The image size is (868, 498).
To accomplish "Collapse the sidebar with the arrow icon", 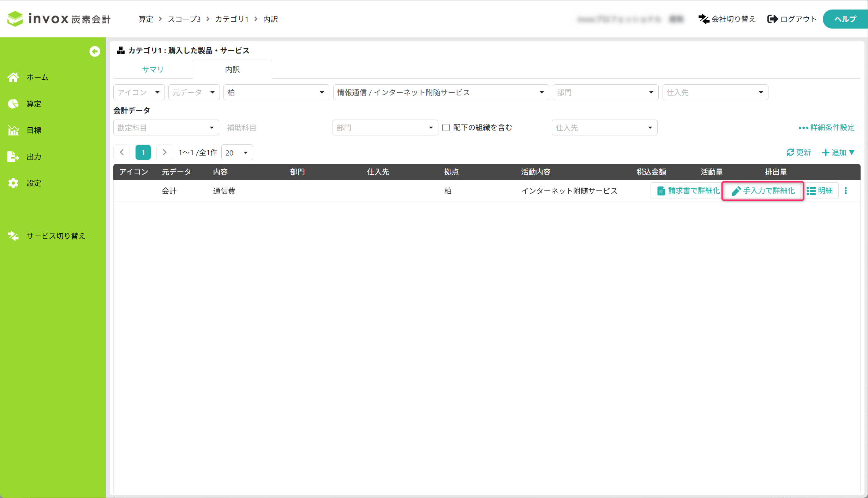I will (94, 51).
